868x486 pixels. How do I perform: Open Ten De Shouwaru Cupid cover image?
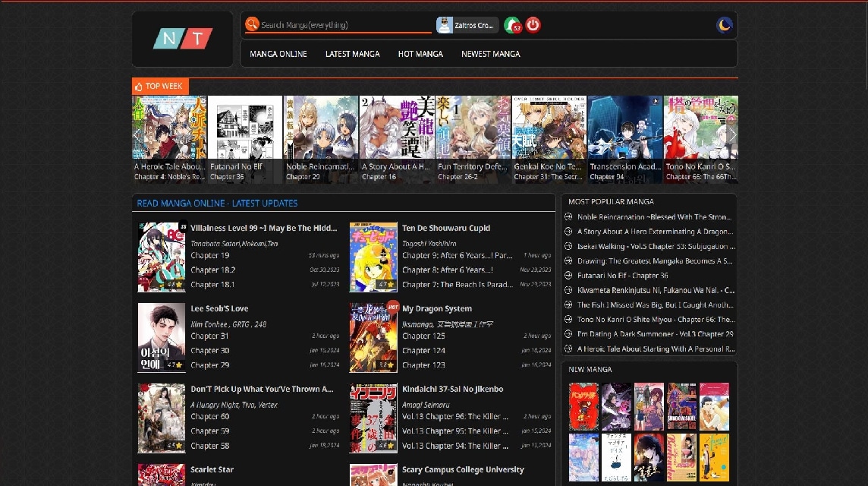click(373, 257)
